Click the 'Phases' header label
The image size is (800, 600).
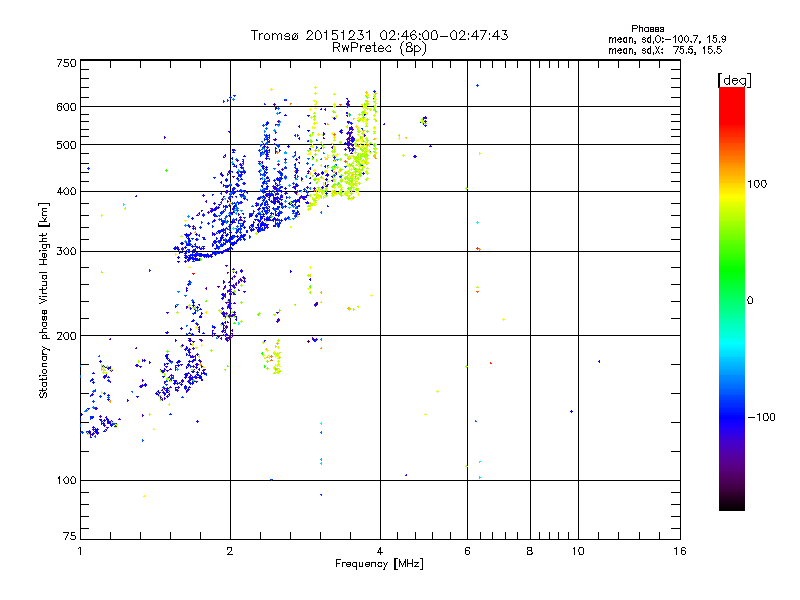pos(647,29)
